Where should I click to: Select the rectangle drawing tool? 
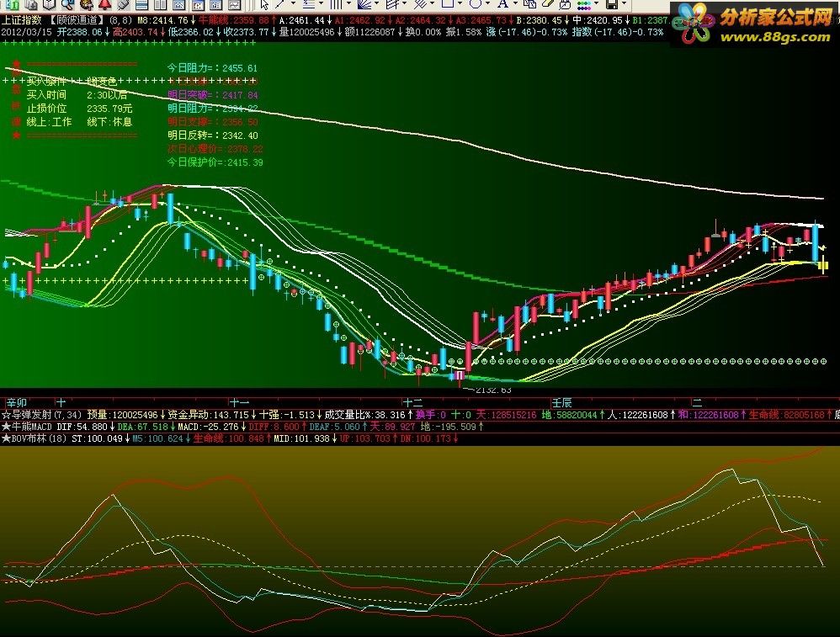pyautogui.click(x=448, y=4)
